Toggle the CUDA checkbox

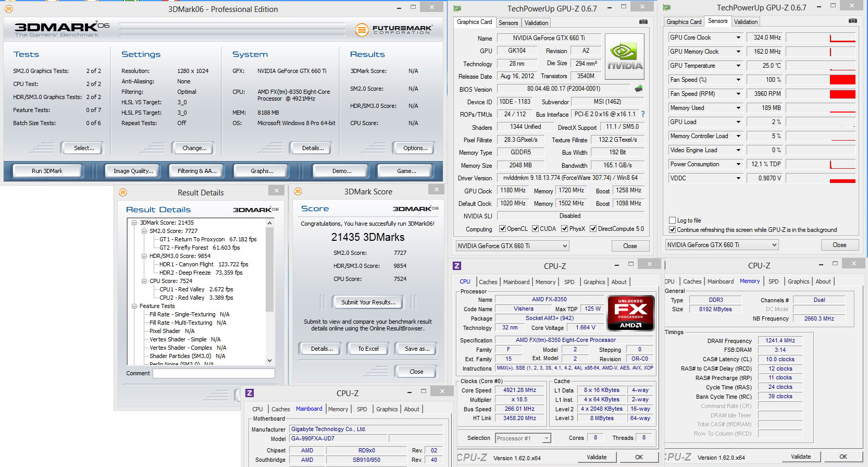coord(535,229)
